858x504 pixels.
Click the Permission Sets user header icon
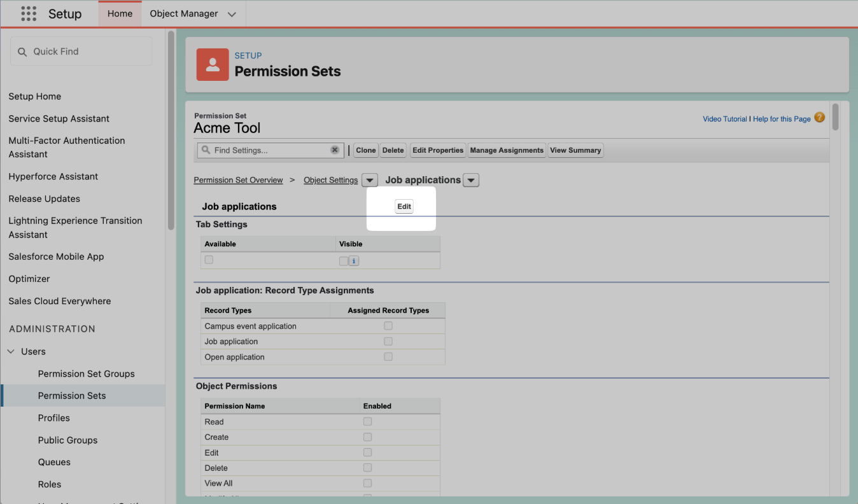213,64
